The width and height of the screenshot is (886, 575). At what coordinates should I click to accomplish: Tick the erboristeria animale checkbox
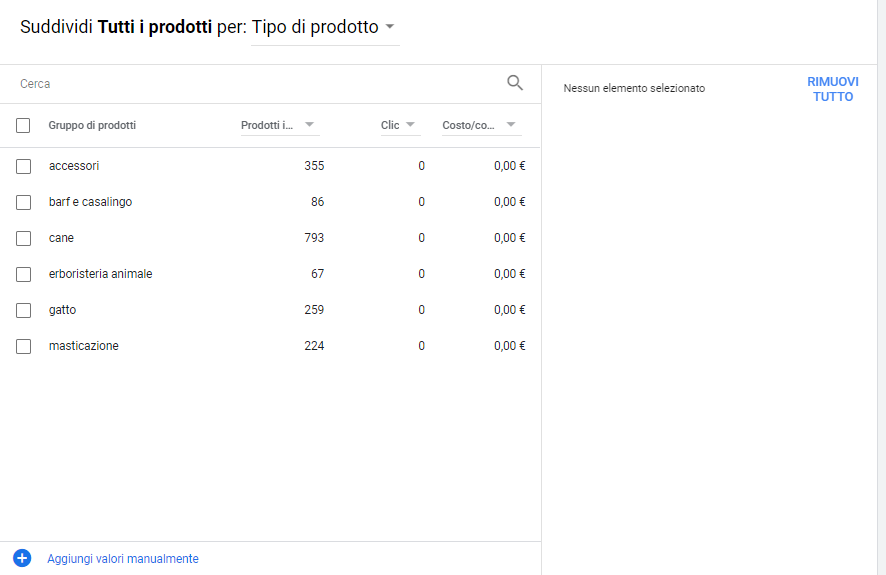click(x=23, y=274)
